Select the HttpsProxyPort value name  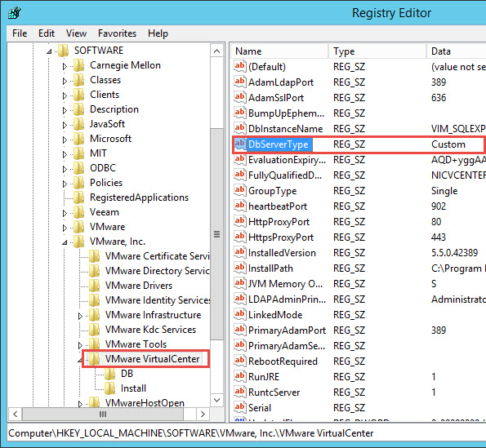tap(281, 237)
